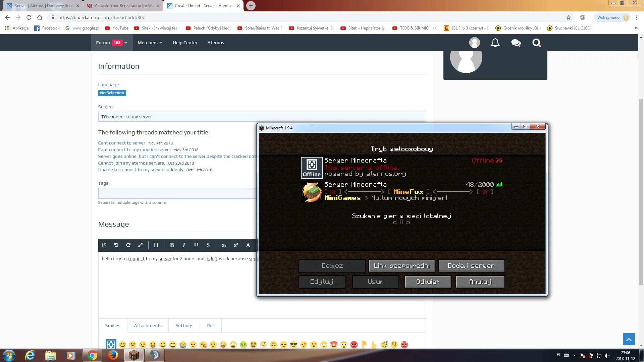Image resolution: width=644 pixels, height=362 pixels.
Task: Show hidden bookmarks chevron
Action: pyautogui.click(x=636, y=28)
